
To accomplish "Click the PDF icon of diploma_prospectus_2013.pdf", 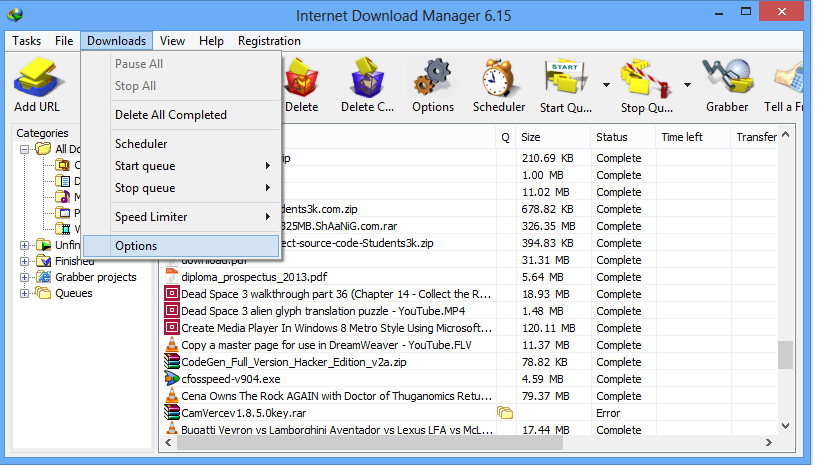I will [x=172, y=276].
